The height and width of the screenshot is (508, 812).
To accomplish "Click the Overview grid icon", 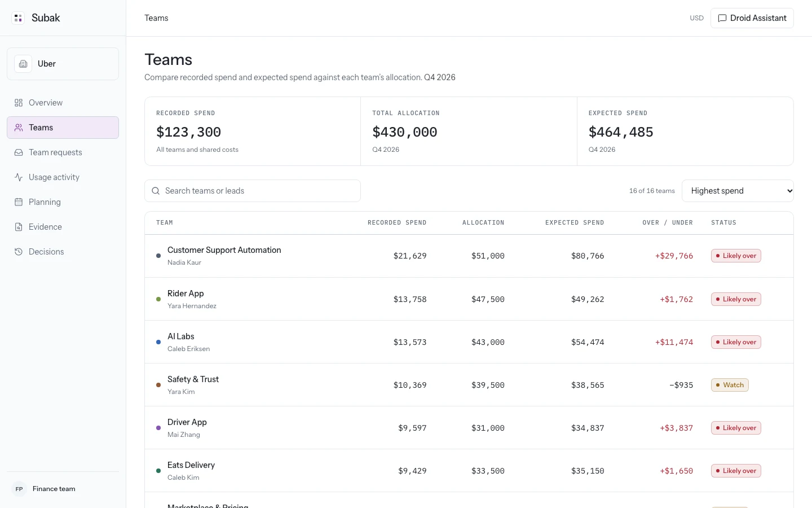I will 19,103.
